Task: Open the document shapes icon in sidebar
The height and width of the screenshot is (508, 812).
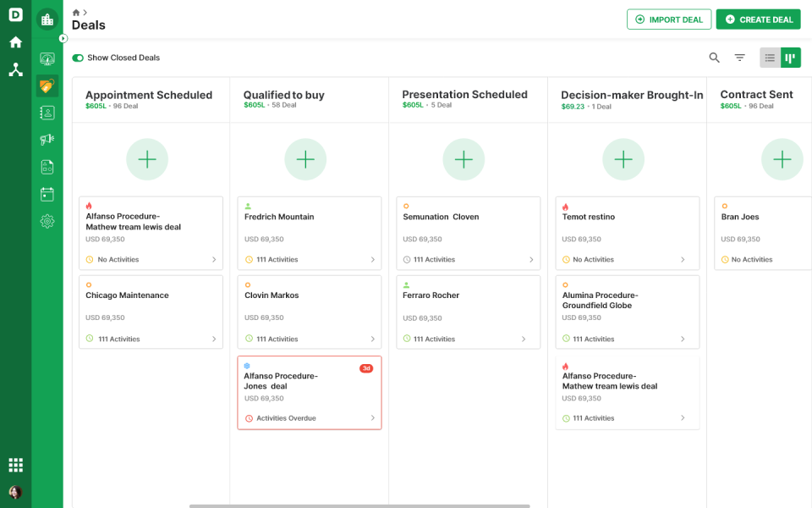Action: (47, 167)
